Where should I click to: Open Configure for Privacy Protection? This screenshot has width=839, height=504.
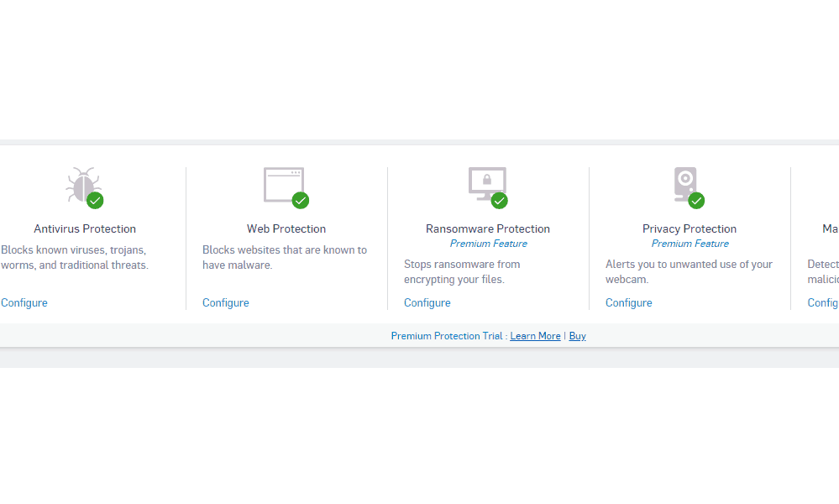coord(629,303)
